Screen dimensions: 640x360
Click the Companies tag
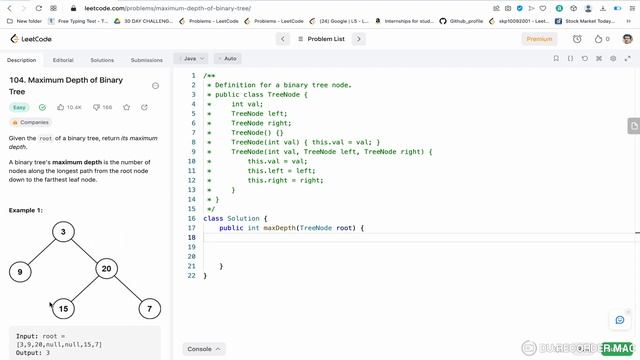(31, 122)
